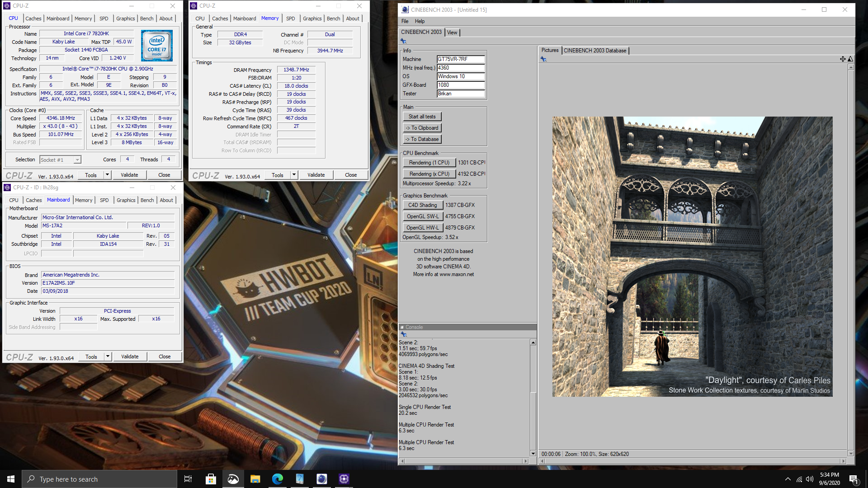Viewport: 868px width, 488px height.
Task: Click the Intel Core i7 logo in CPU-Z
Action: tap(156, 46)
